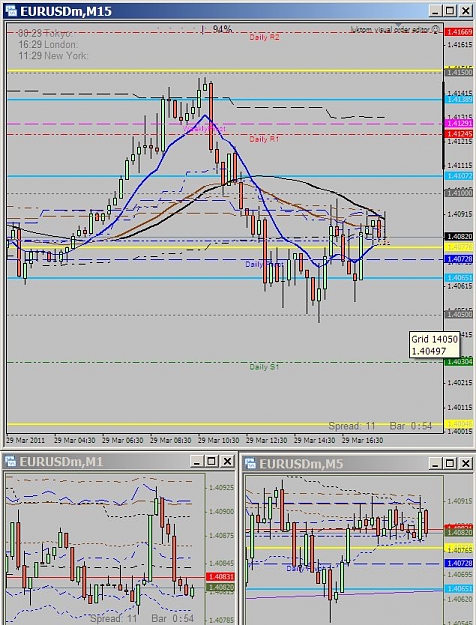Close the EURUSDm,M15 chart window
476x625 pixels.
click(x=465, y=11)
